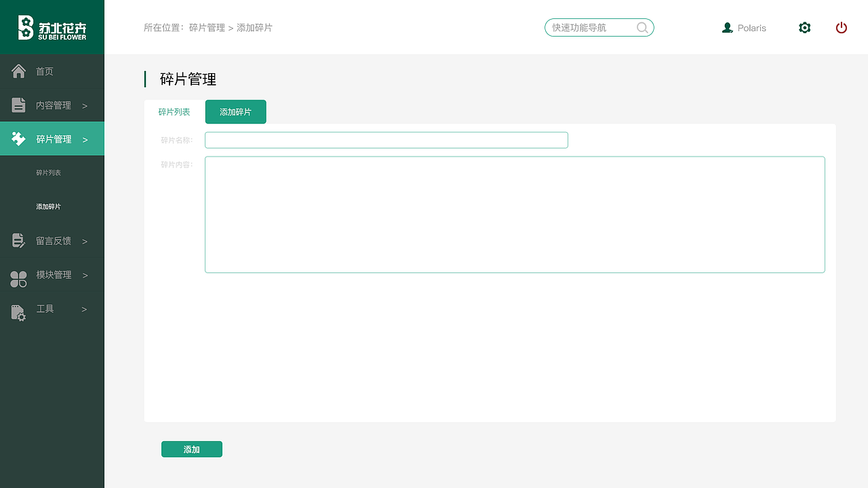Expand the 工具 arrow

coord(84,309)
